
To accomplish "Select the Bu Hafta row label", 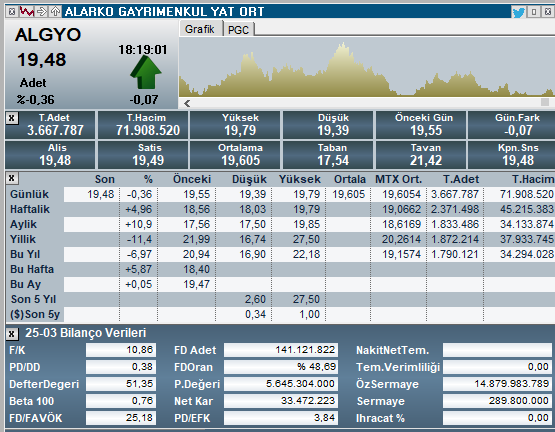I will coord(32,269).
